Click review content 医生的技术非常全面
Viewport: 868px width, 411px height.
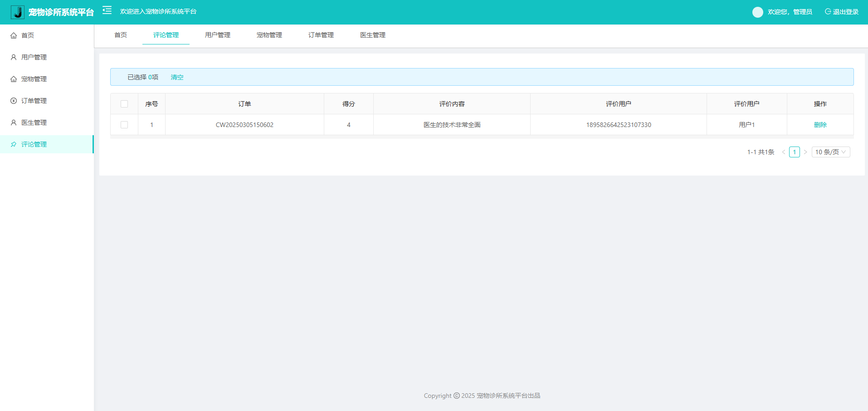[x=452, y=125]
